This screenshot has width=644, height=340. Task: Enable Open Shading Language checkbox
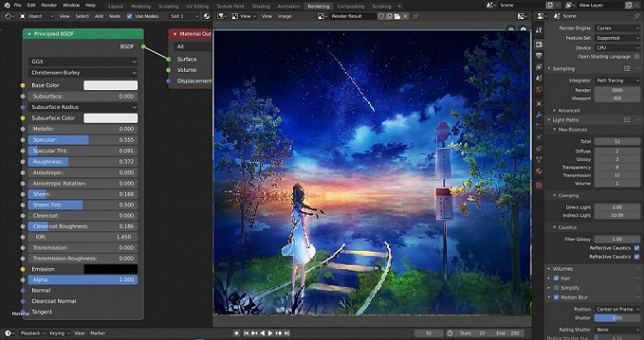[636, 57]
